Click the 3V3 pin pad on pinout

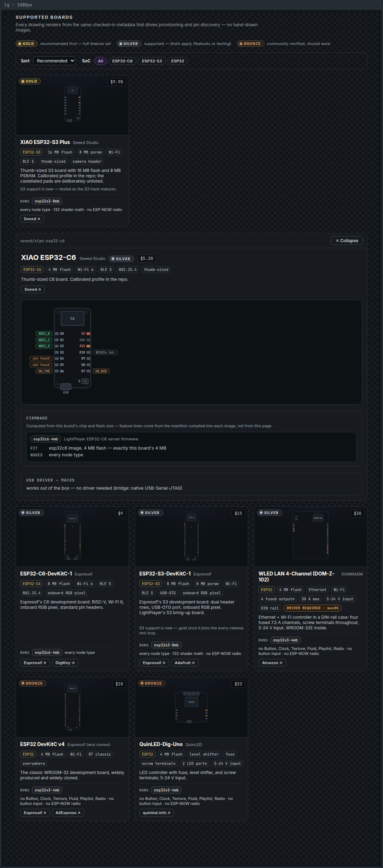click(x=88, y=346)
